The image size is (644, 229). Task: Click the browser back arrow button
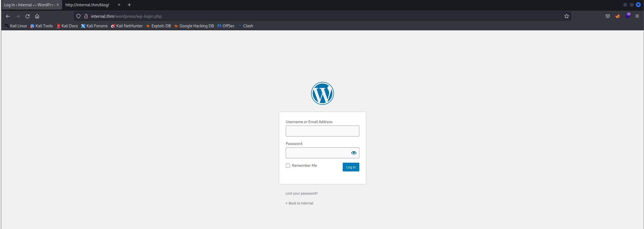tap(8, 16)
